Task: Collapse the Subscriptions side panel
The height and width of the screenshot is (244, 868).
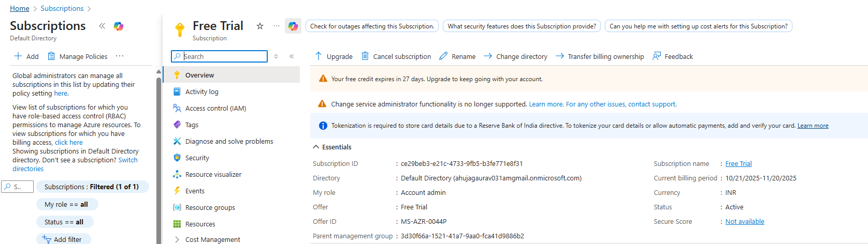Action: (102, 26)
